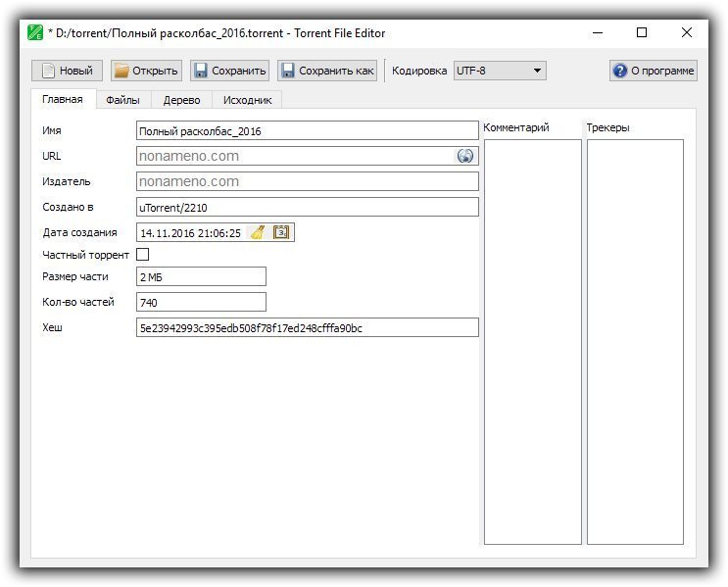This screenshot has width=728, height=587.
Task: Click the Новый (New) toolbar button
Action: pos(67,71)
